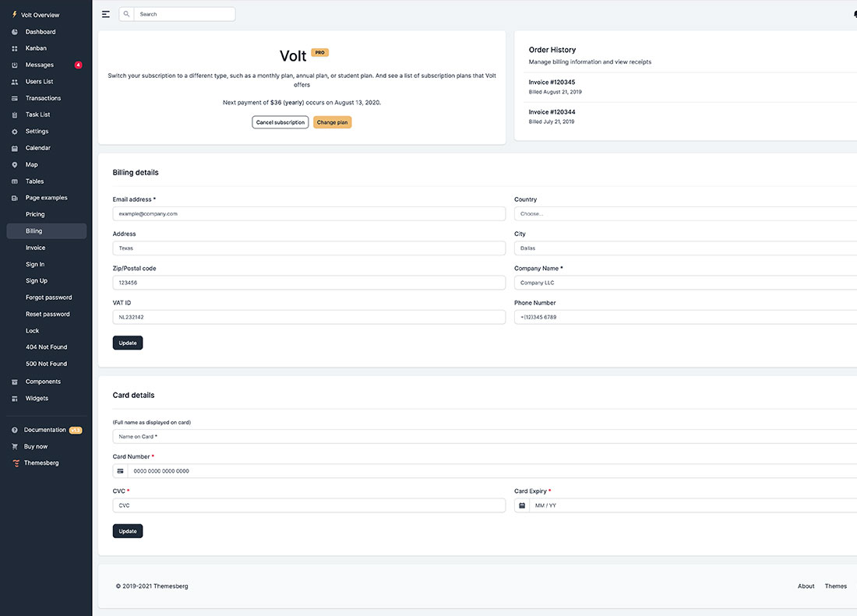Open Settings via the gear icon
Image resolution: width=857 pixels, height=616 pixels.
point(14,131)
